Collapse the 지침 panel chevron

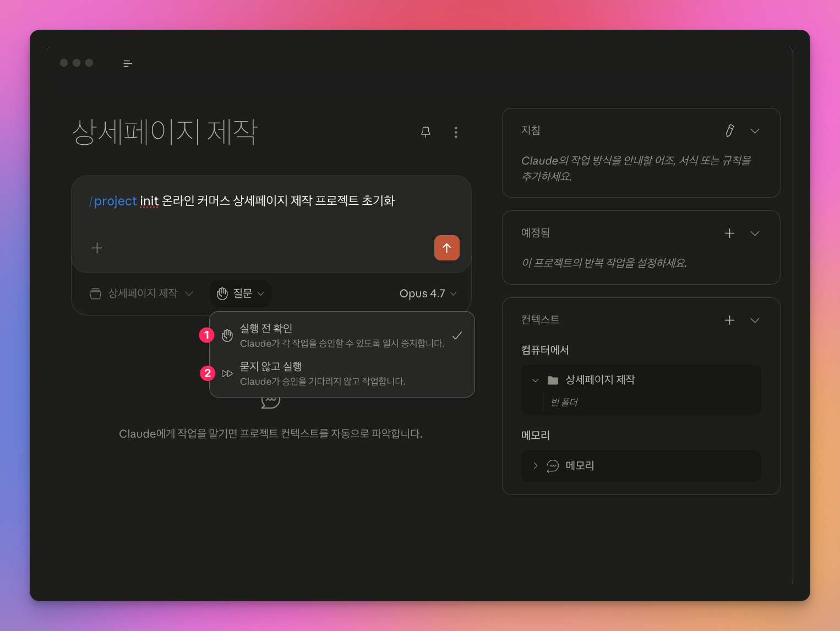[755, 130]
